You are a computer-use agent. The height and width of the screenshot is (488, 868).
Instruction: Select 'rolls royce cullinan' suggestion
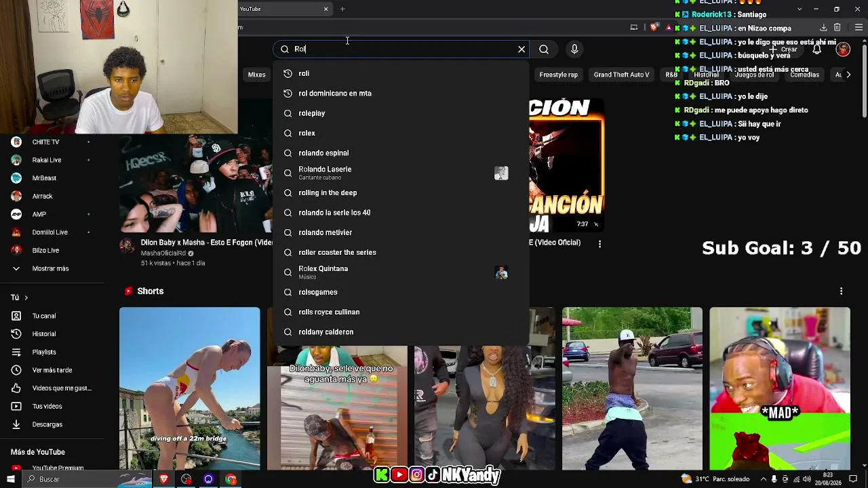(x=401, y=312)
